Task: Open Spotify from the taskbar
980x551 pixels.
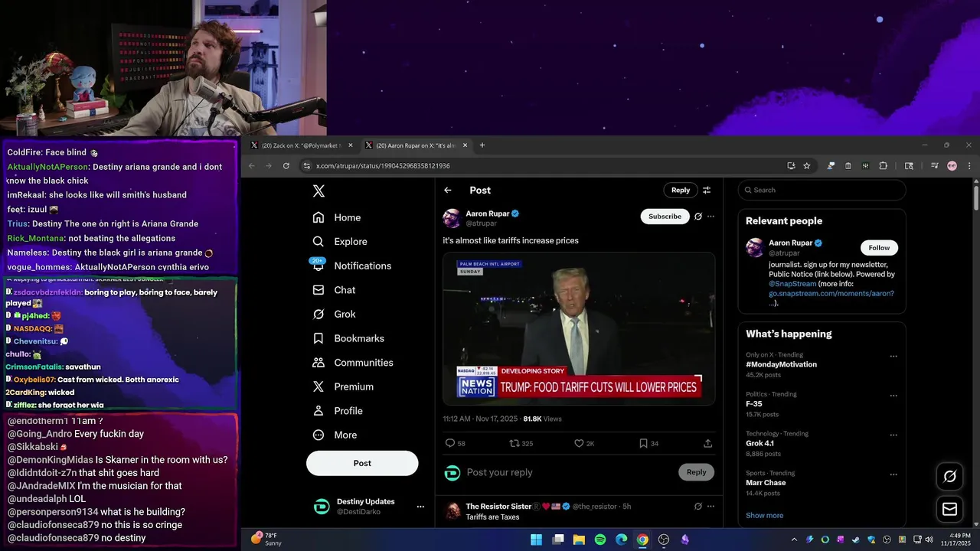Action: (600, 540)
